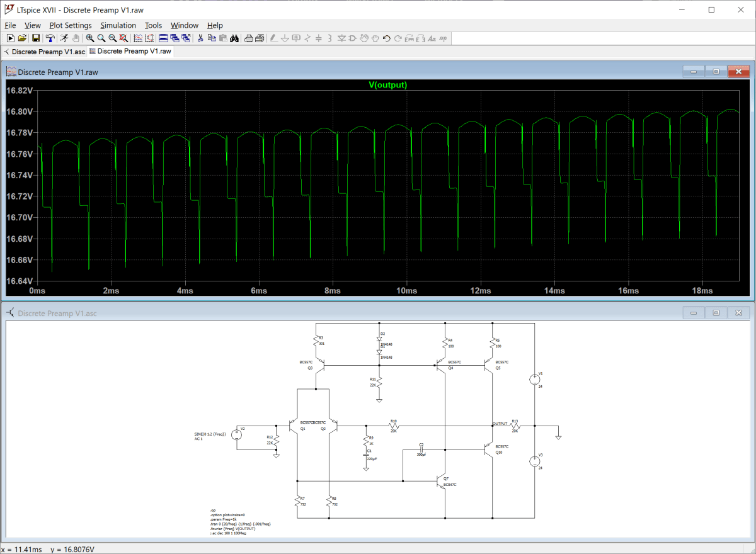Open the Simulation menu
This screenshot has width=756, height=554.
[x=118, y=25]
